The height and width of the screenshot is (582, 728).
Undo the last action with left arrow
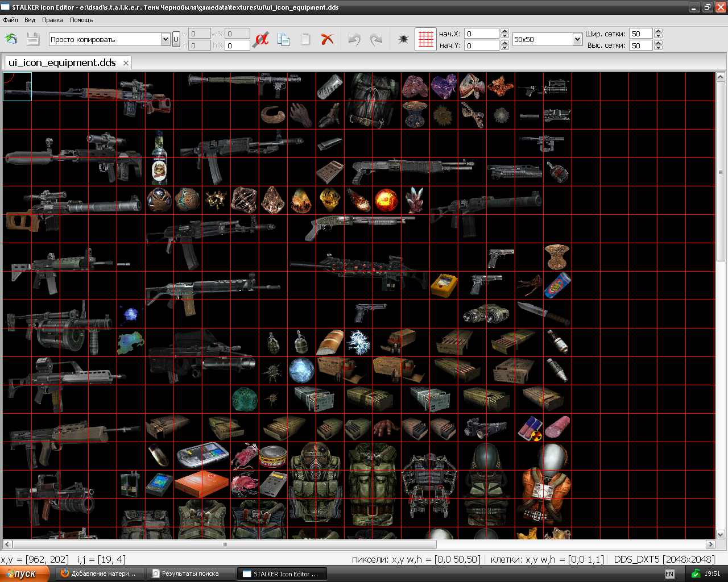click(354, 39)
